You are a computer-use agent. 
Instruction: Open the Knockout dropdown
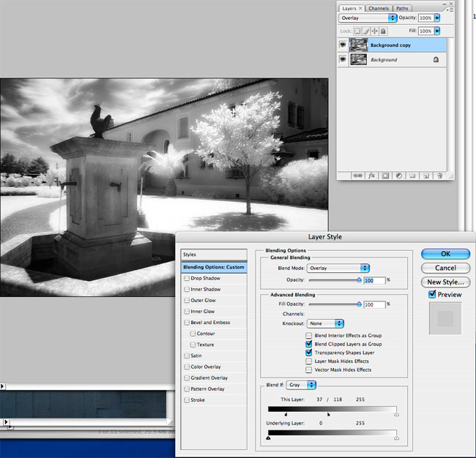[x=326, y=323]
